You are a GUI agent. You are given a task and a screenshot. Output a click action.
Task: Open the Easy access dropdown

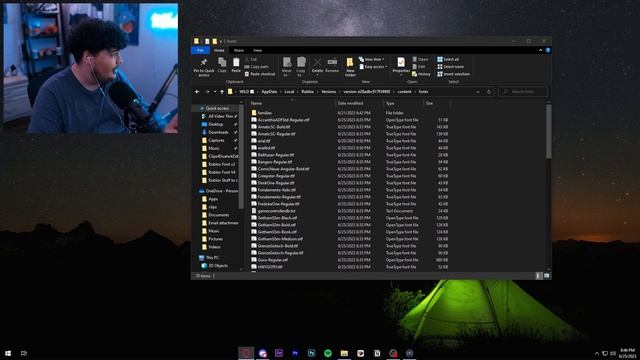pos(373,67)
